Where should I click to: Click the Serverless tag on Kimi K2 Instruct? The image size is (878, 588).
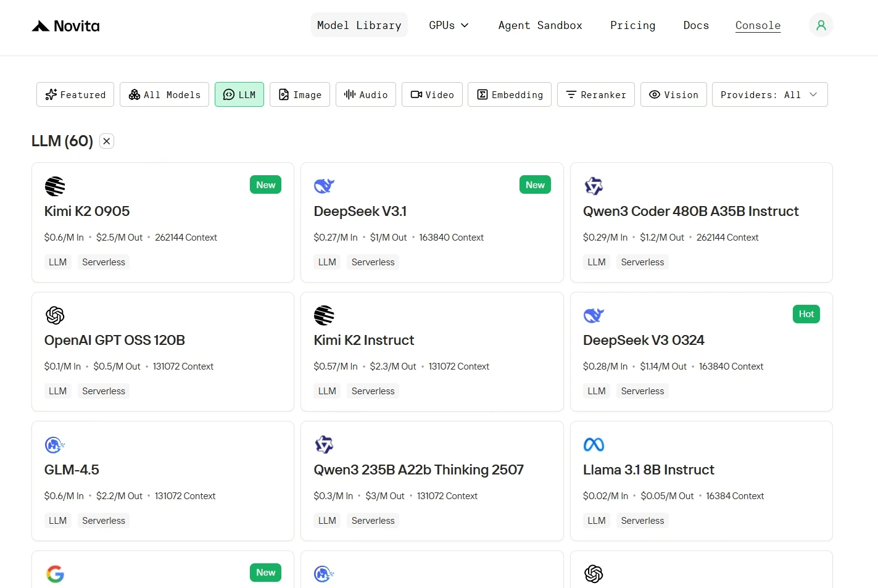click(x=373, y=391)
